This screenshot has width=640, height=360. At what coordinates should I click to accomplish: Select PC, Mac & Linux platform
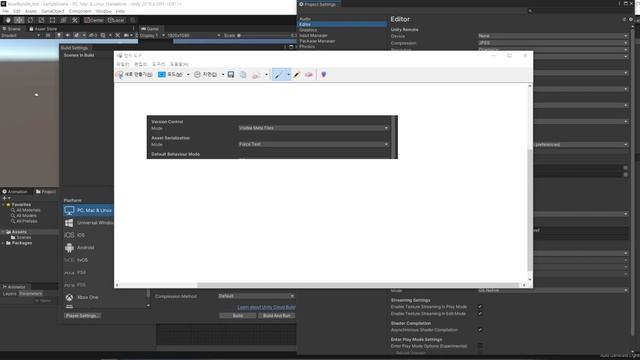[x=89, y=210]
